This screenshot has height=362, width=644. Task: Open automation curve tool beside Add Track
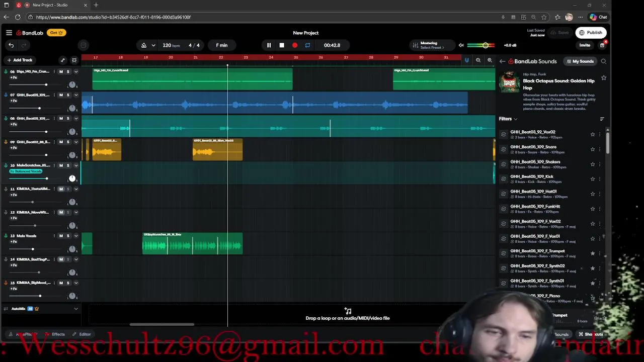click(x=63, y=60)
